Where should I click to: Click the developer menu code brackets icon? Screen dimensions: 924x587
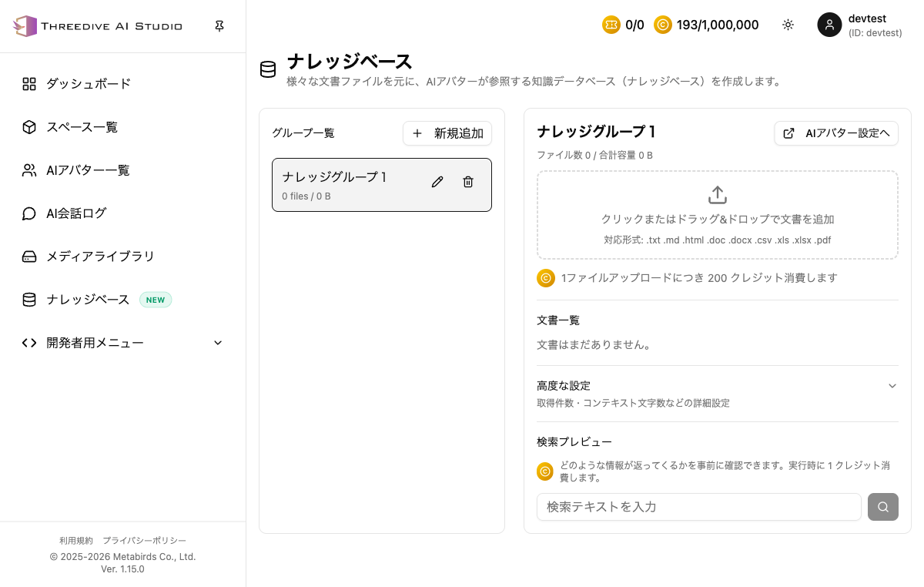pos(29,343)
